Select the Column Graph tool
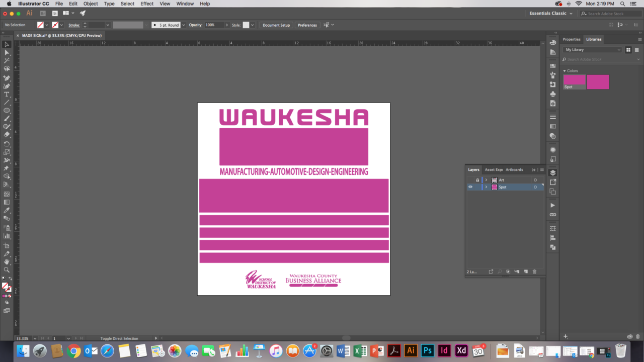644x362 pixels. coord(7,236)
